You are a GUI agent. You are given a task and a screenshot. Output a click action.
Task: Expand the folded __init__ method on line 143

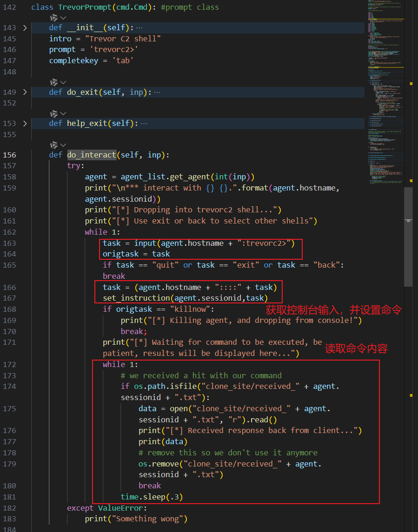pyautogui.click(x=25, y=28)
